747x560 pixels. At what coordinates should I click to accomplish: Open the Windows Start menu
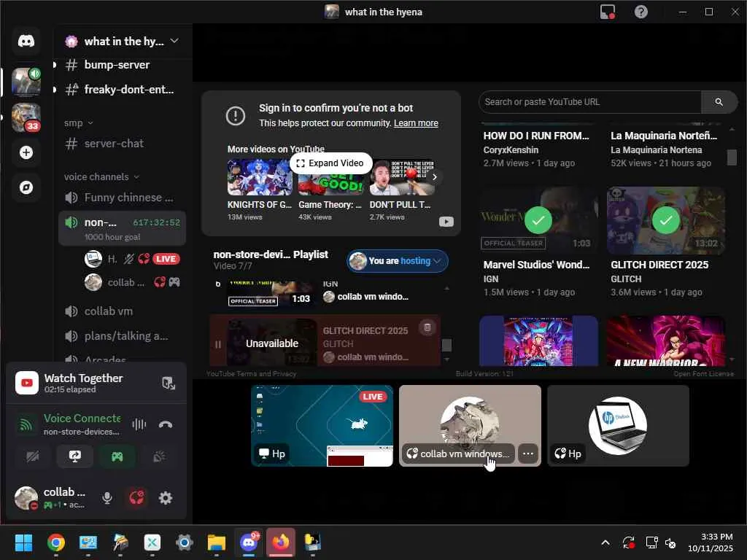click(x=23, y=542)
